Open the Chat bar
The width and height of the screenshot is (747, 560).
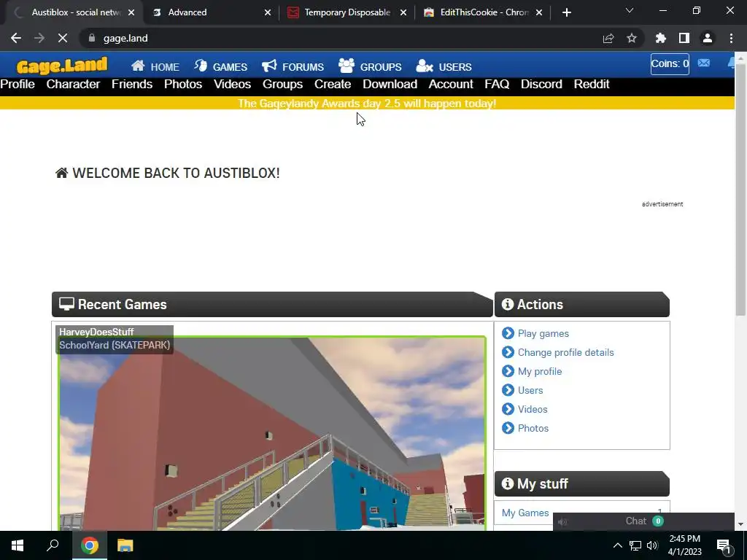[x=643, y=521]
